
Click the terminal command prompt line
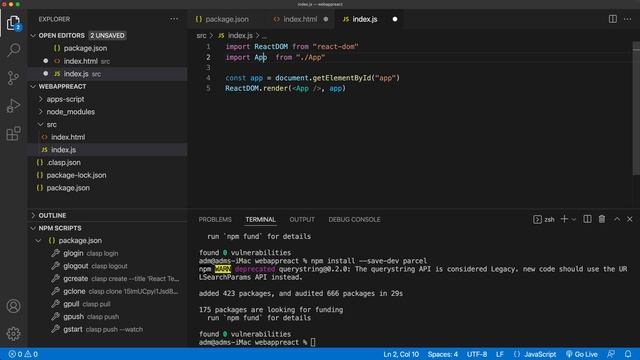tap(257, 342)
